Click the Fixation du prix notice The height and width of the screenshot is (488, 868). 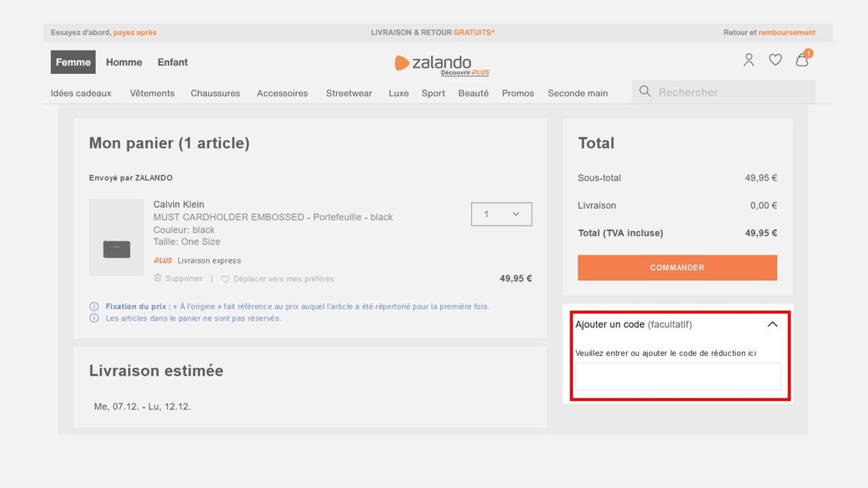point(298,306)
